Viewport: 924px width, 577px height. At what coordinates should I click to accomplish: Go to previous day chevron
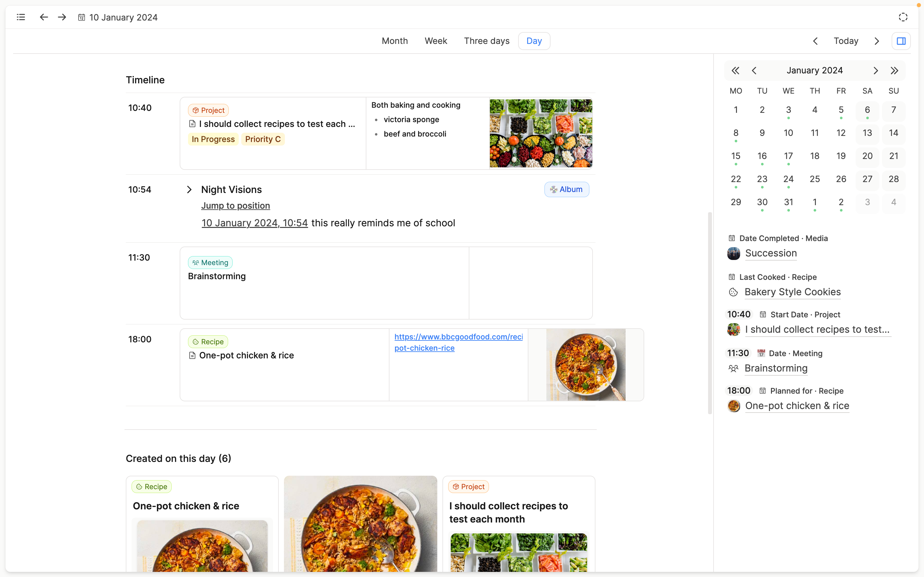[815, 41]
